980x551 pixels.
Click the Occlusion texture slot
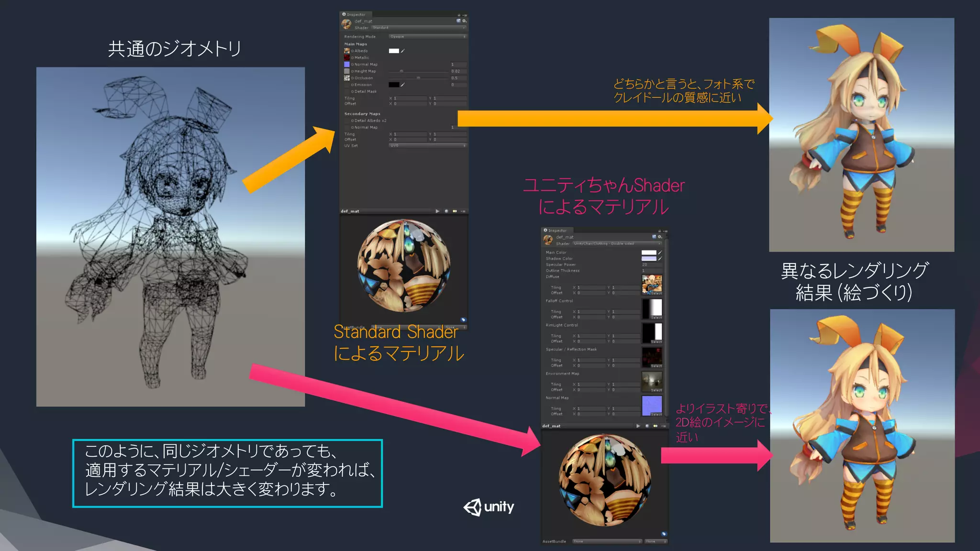[x=347, y=77]
